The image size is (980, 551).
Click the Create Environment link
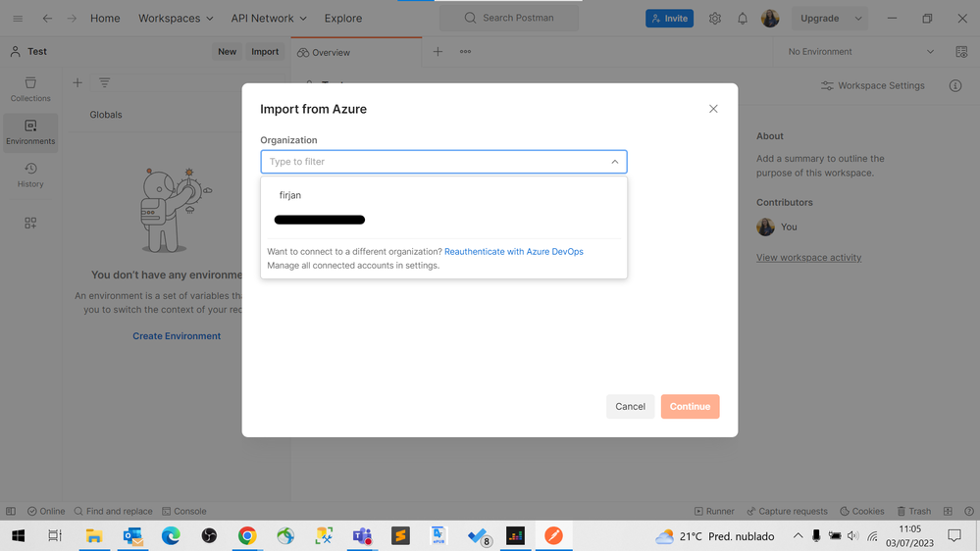click(x=177, y=335)
